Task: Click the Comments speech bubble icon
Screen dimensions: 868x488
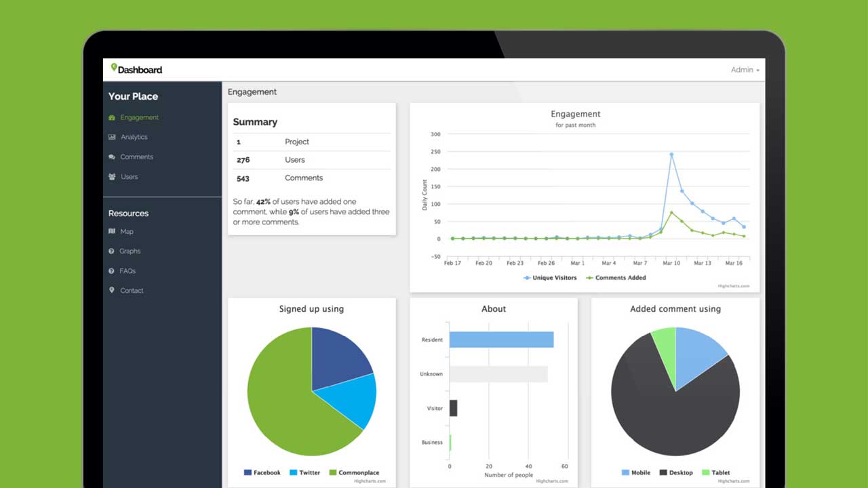Action: point(113,157)
